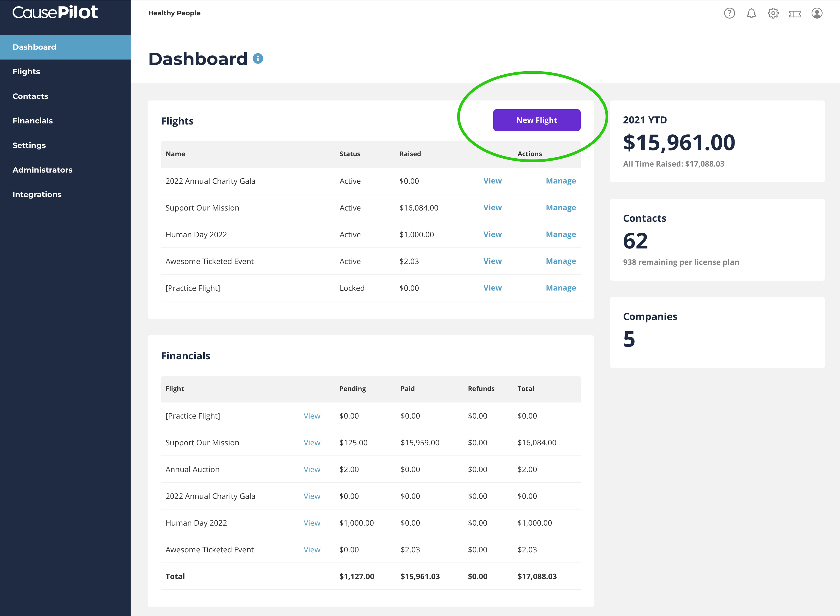Select Administrators in the sidebar
Screen dimensions: 840x616
click(42, 170)
